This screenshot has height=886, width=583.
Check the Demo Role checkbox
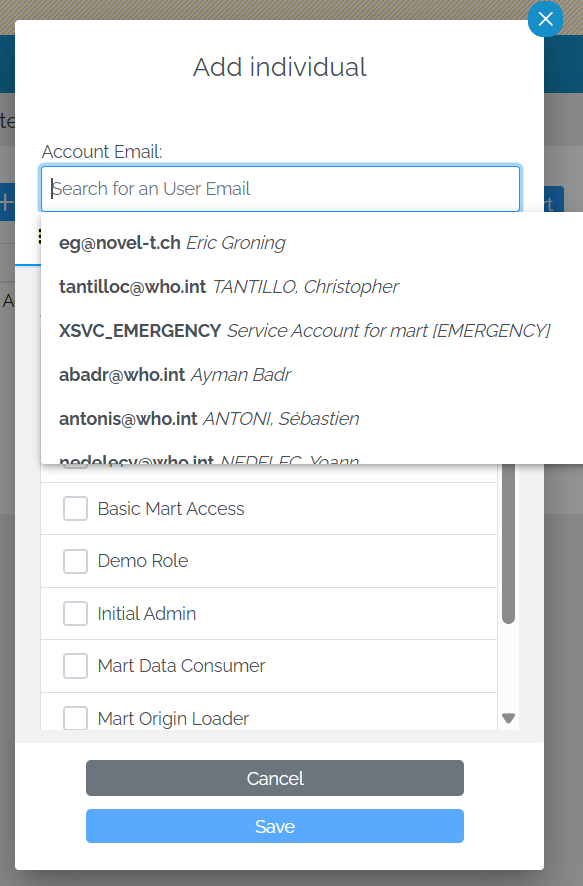coord(75,561)
